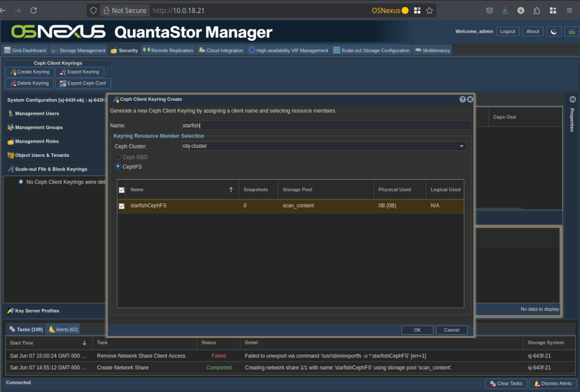
Task: Click the Name input field
Action: pos(325,125)
